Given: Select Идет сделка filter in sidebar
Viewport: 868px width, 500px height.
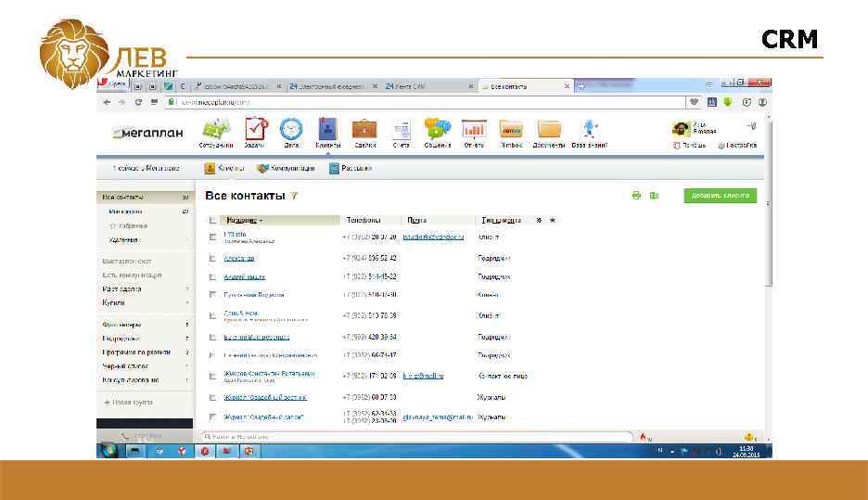Looking at the screenshot, I should 121,289.
